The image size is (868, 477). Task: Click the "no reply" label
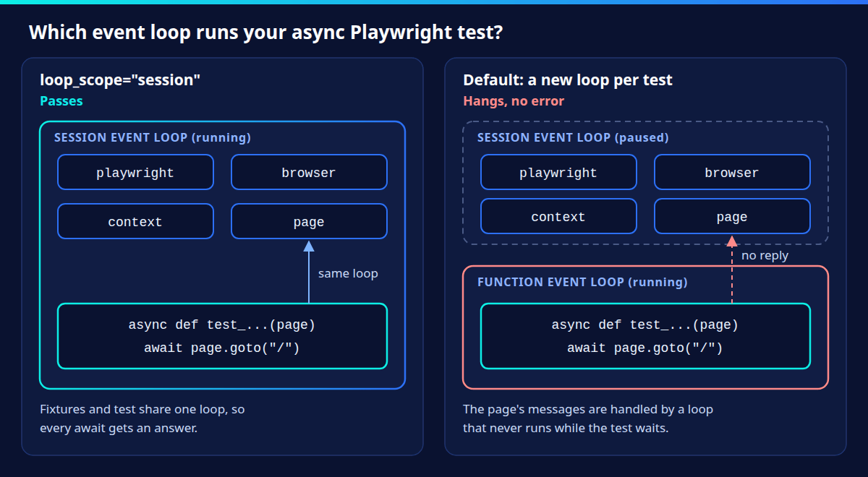[x=765, y=256]
